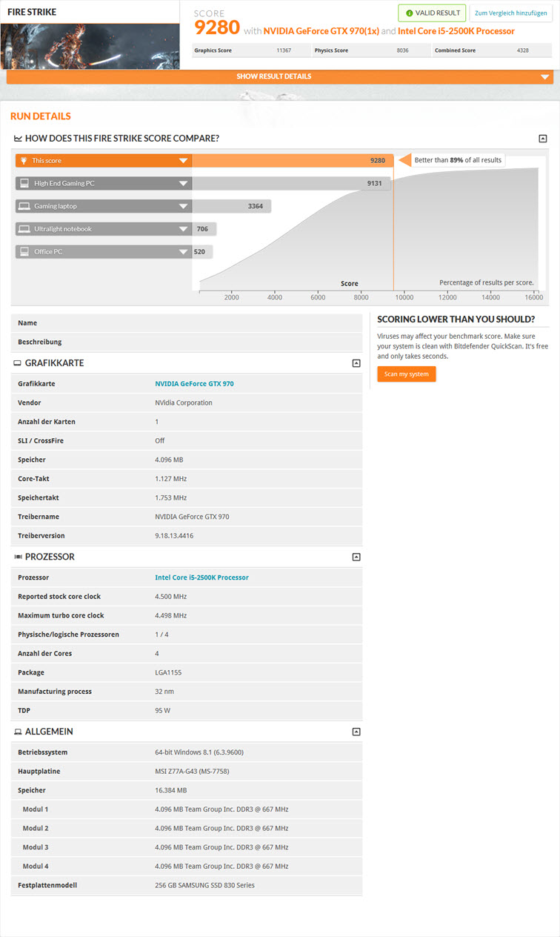This screenshot has height=937, width=560.
Task: Click the laptop icon beside Gaming laptop
Action: [x=24, y=206]
